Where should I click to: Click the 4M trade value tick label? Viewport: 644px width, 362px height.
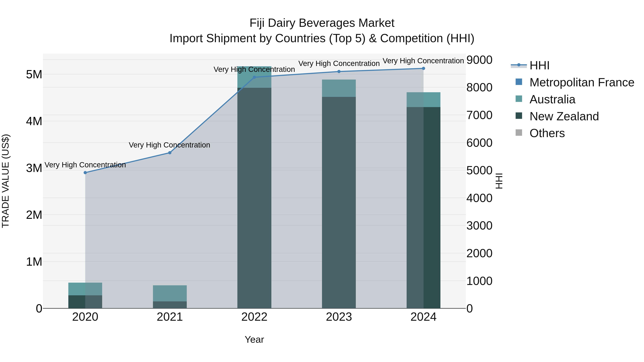click(34, 121)
